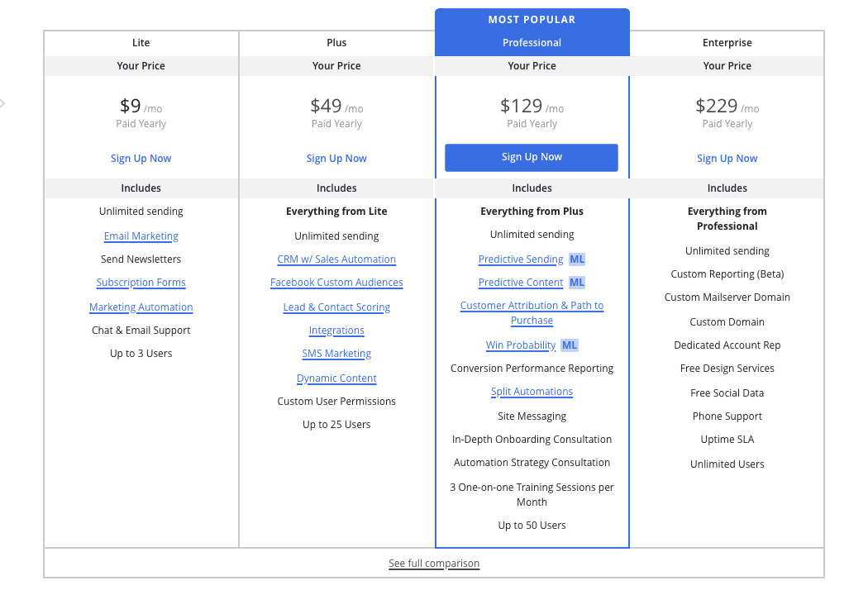The width and height of the screenshot is (868, 590).
Task: Click the MOST POPULAR banner
Action: [x=532, y=19]
